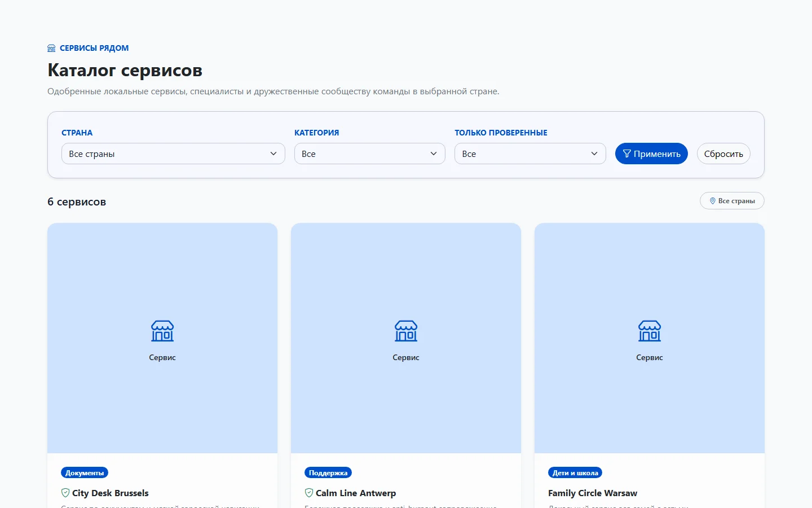
Task: Click the verified shield icon beside Calm Line Antwerp
Action: point(309,493)
